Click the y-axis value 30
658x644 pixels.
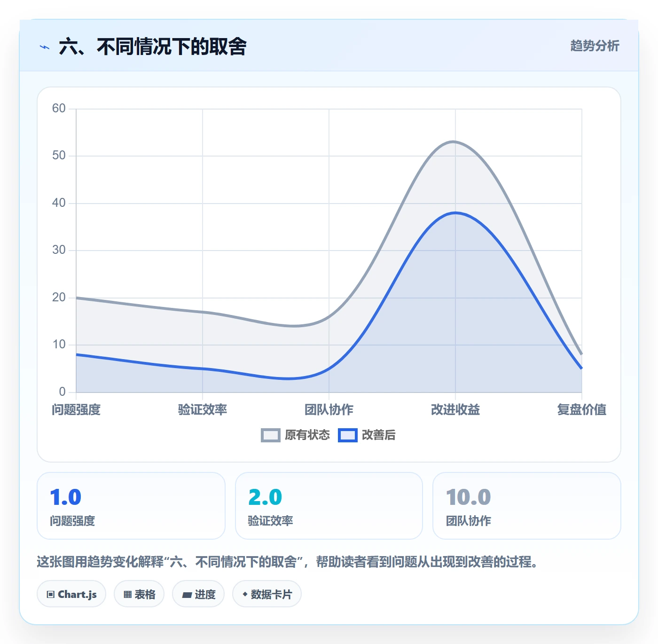pyautogui.click(x=59, y=250)
